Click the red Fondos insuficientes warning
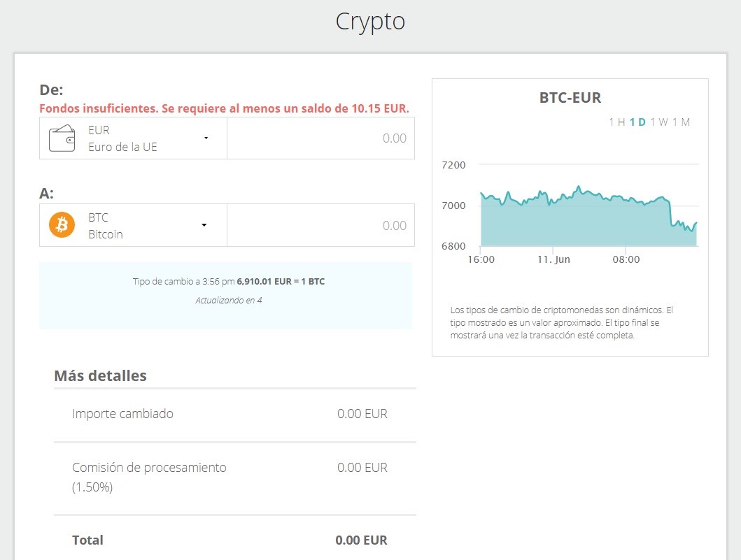The height and width of the screenshot is (560, 741). point(224,108)
